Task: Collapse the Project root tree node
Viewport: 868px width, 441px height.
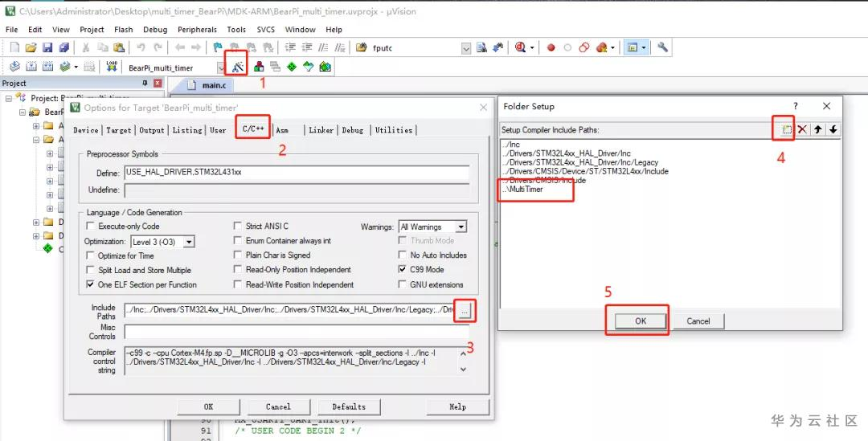Action: point(9,98)
